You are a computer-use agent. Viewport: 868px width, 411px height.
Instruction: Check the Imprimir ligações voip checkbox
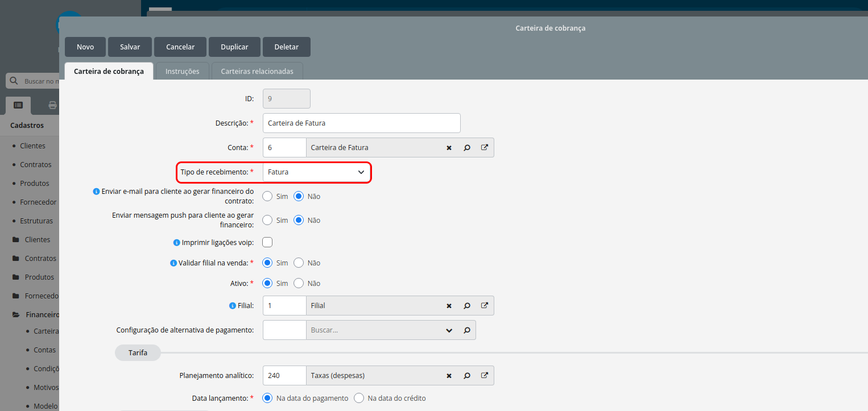coord(267,242)
